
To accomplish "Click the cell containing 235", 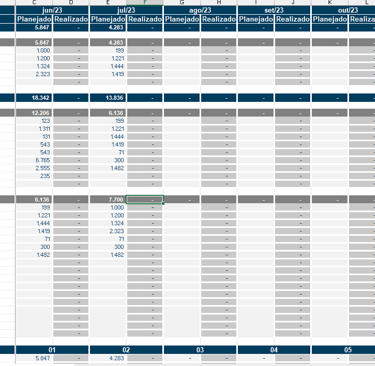I will point(34,176).
